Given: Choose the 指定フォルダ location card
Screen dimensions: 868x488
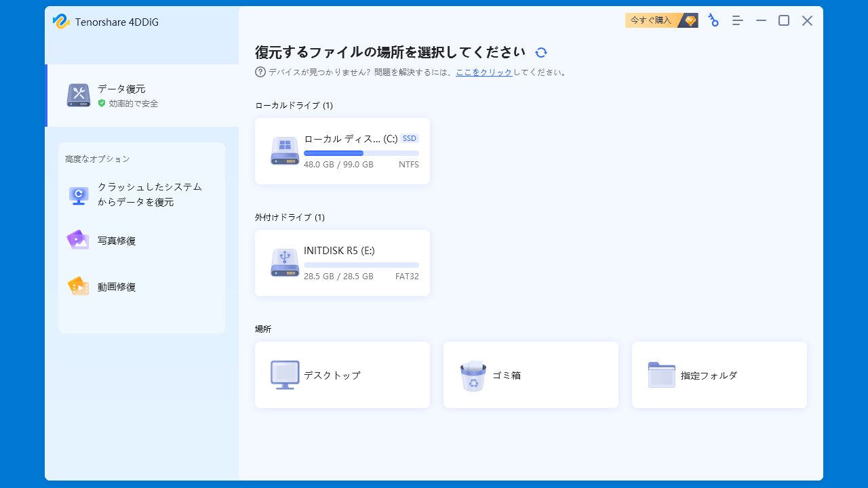Looking at the screenshot, I should tap(719, 375).
